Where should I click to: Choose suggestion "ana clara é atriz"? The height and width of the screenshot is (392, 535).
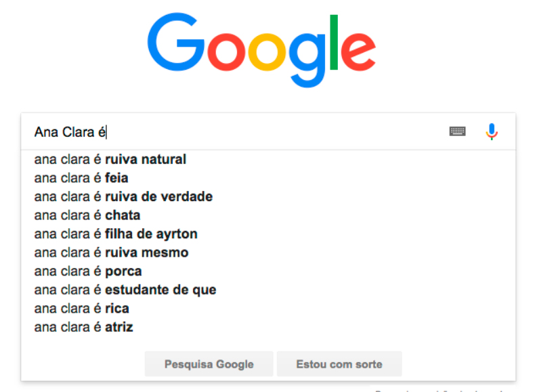(268, 328)
